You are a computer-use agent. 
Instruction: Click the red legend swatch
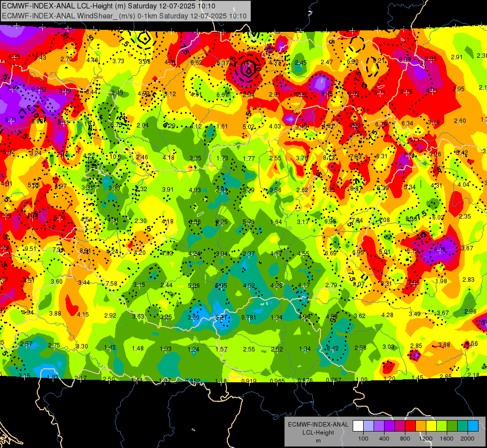tap(410, 426)
